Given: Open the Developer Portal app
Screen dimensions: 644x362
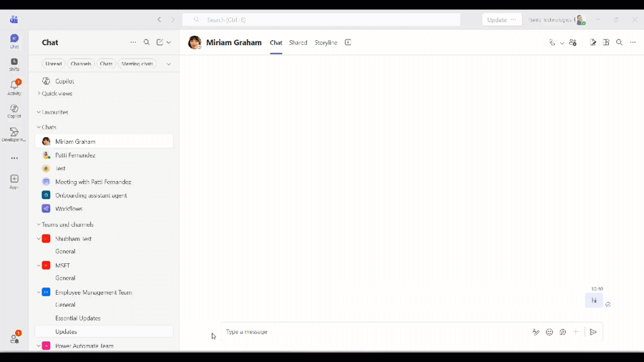Looking at the screenshot, I should tap(14, 134).
